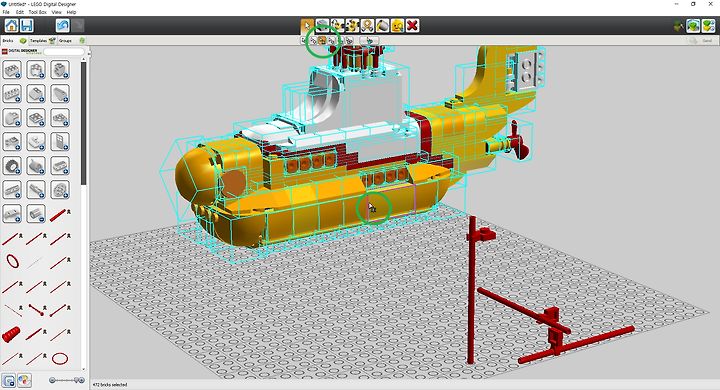Expand the Technic beam with holes category
This screenshot has width=720, height=390.
click(x=12, y=189)
